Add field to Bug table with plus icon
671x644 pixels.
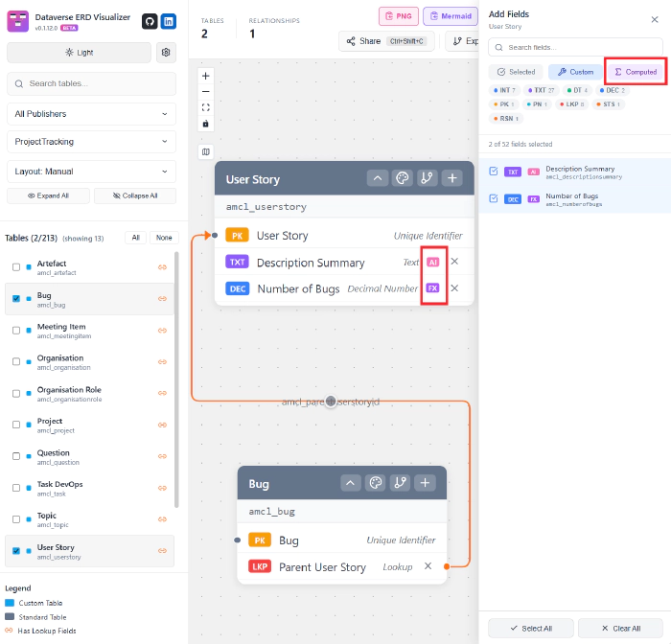click(x=426, y=483)
